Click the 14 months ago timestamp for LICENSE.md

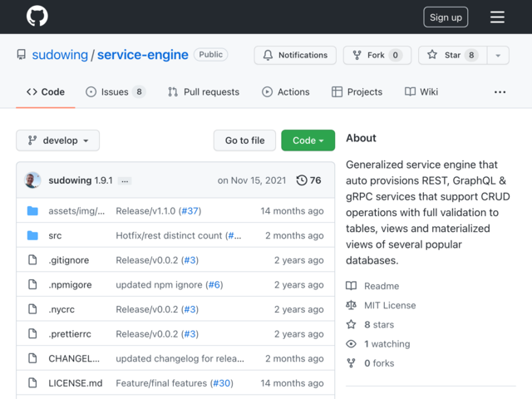[292, 383]
